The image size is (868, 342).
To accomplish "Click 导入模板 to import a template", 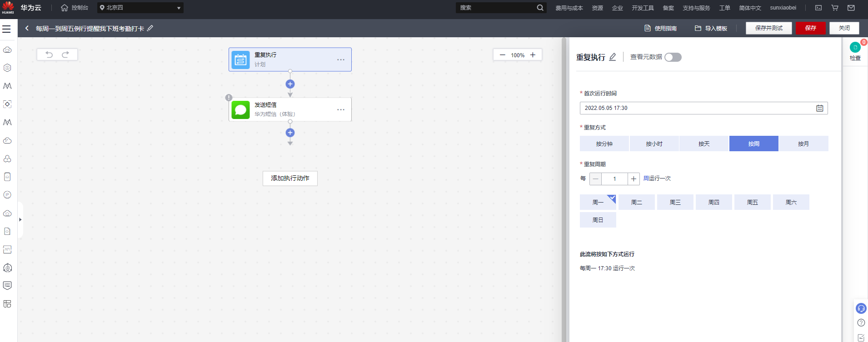I will [711, 28].
